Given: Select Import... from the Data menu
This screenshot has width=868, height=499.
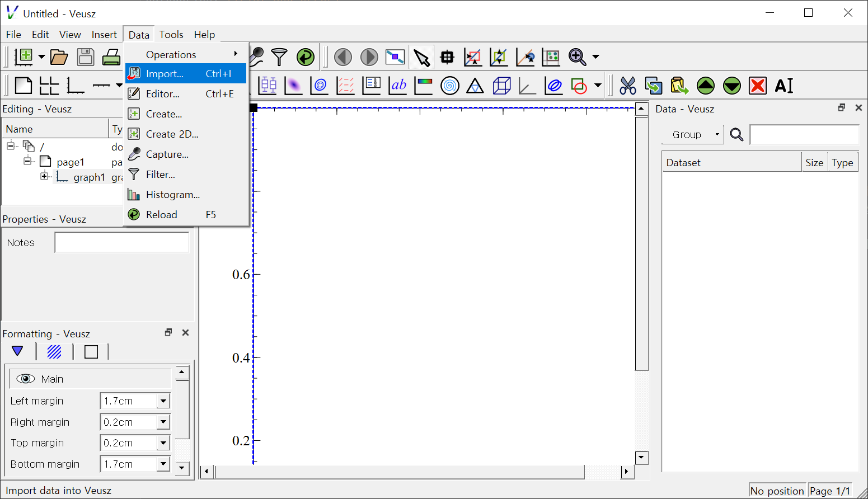Looking at the screenshot, I should [x=186, y=74].
